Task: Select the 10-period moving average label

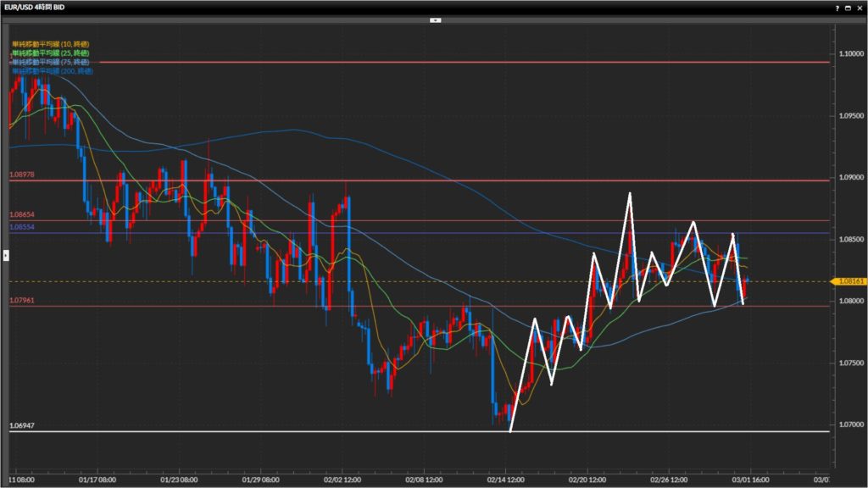Action: 51,43
